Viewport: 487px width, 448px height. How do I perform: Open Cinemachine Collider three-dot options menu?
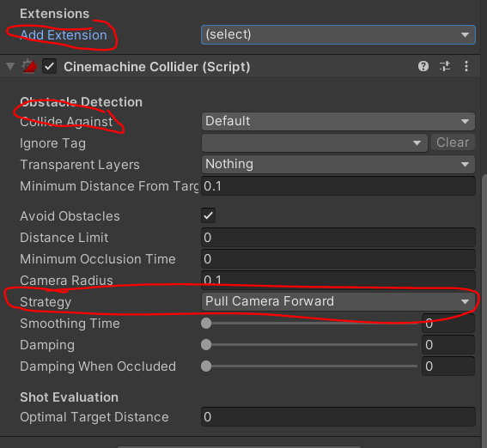pyautogui.click(x=466, y=66)
